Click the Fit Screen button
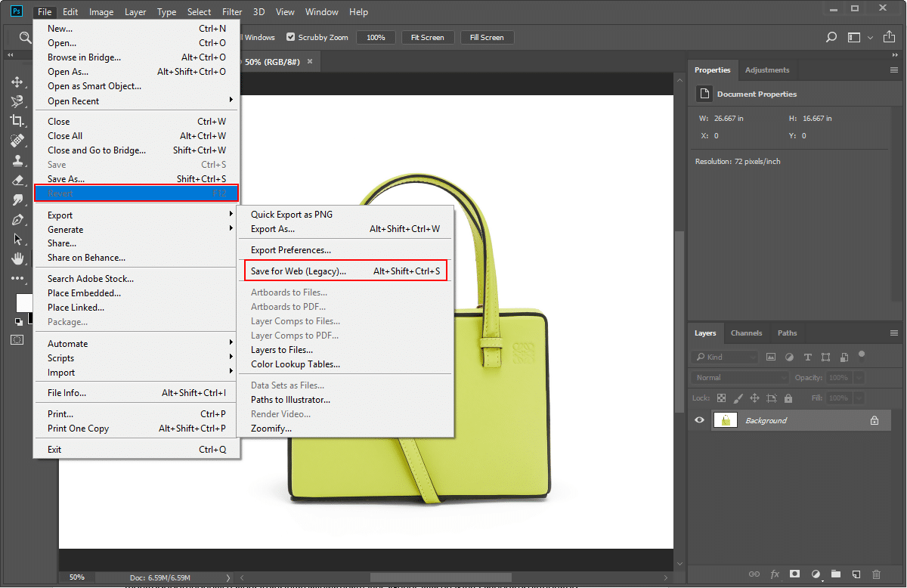This screenshot has height=588, width=907. pyautogui.click(x=427, y=36)
